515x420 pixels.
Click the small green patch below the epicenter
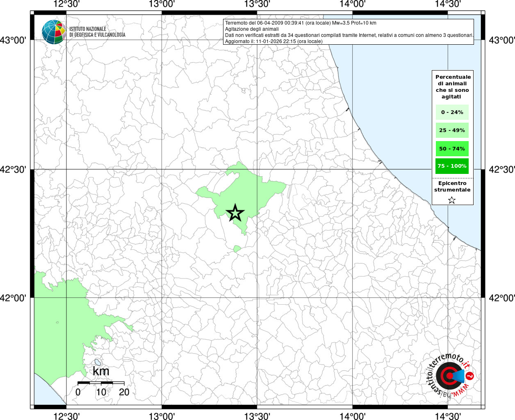[x=237, y=249]
